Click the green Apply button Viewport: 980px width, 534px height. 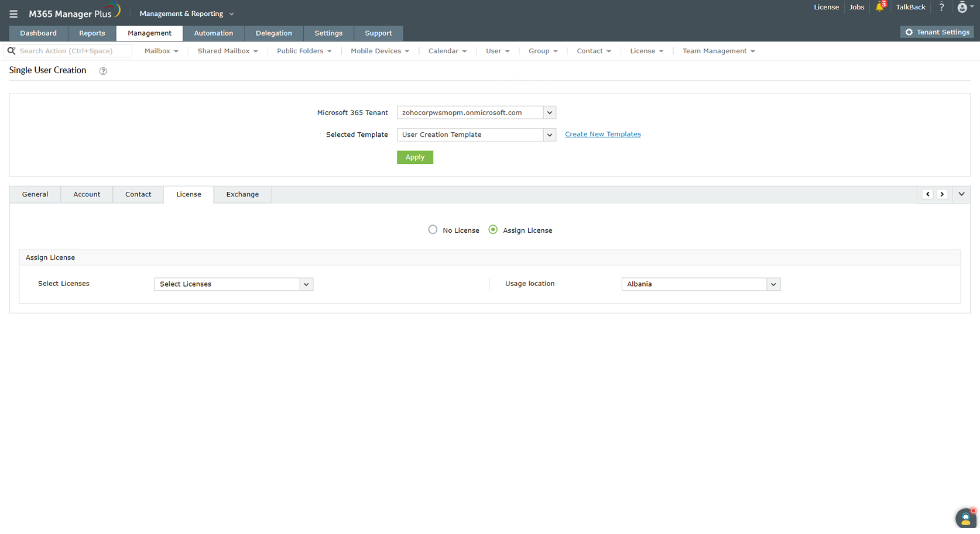(x=415, y=157)
